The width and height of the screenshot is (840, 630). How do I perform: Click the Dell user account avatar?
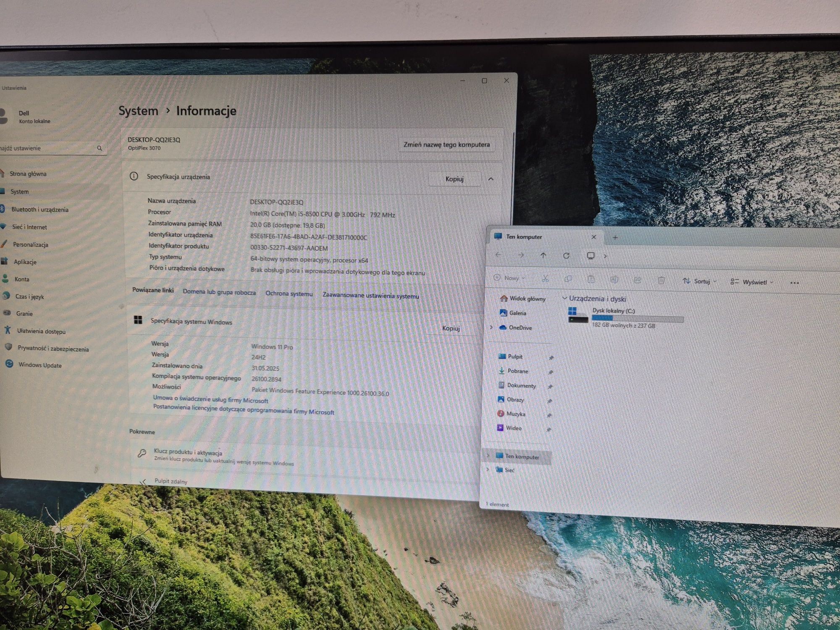coord(3,116)
